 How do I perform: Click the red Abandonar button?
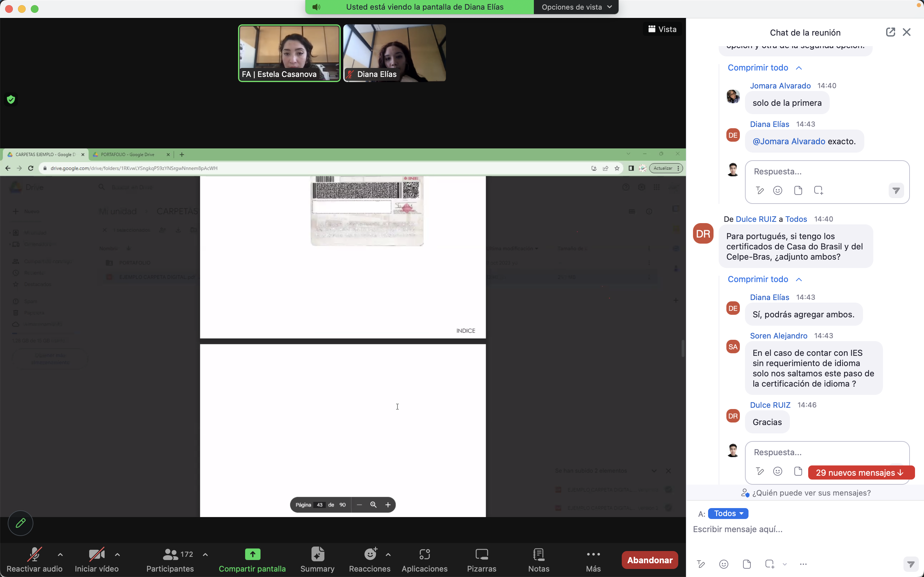pyautogui.click(x=649, y=560)
